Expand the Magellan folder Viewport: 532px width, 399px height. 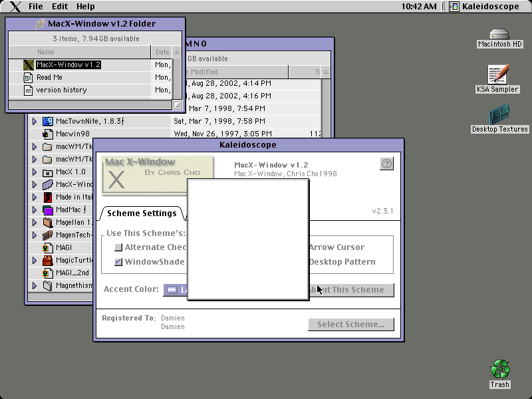35,223
